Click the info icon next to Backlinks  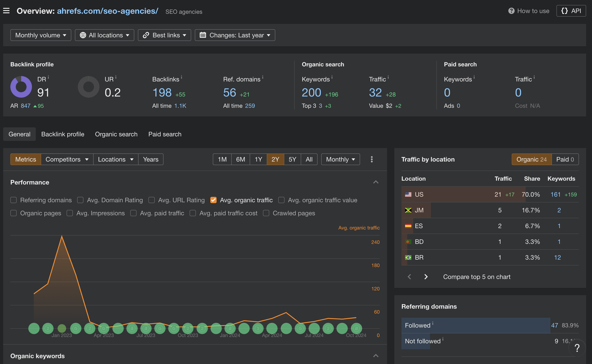pos(182,77)
